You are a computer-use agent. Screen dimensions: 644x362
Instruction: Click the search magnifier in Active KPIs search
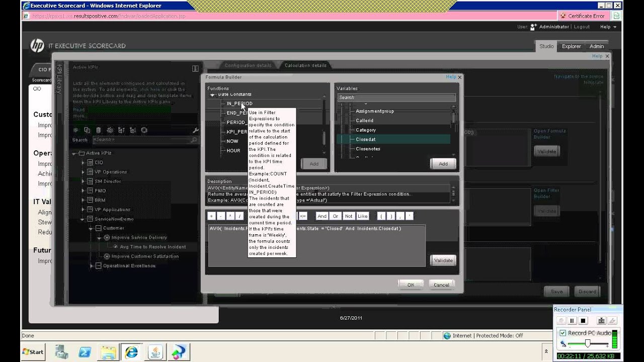pyautogui.click(x=194, y=140)
